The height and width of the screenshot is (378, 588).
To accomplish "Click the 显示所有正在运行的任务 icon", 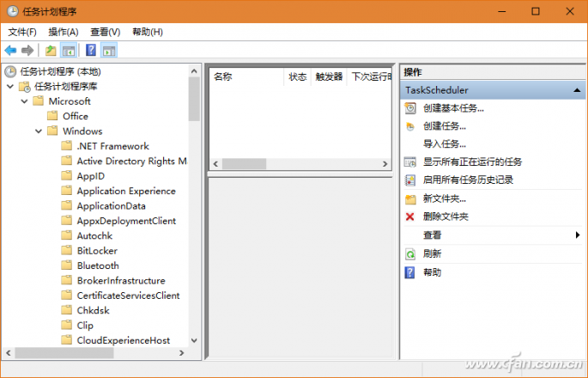I will [x=410, y=162].
